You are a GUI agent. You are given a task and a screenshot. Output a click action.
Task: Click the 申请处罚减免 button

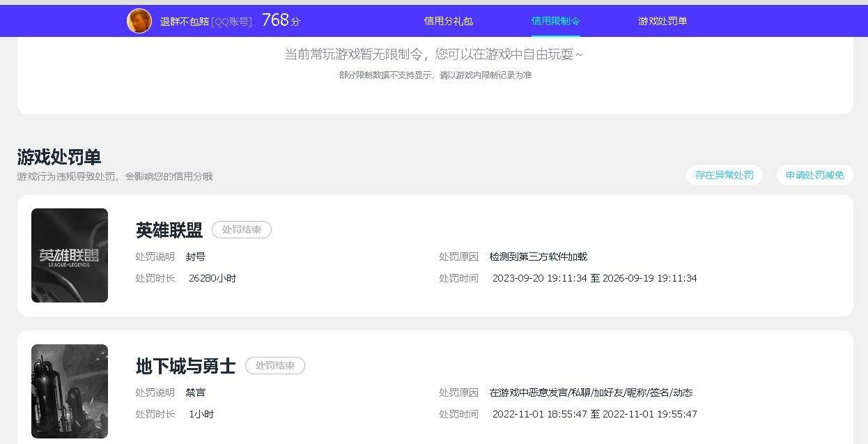pos(815,175)
